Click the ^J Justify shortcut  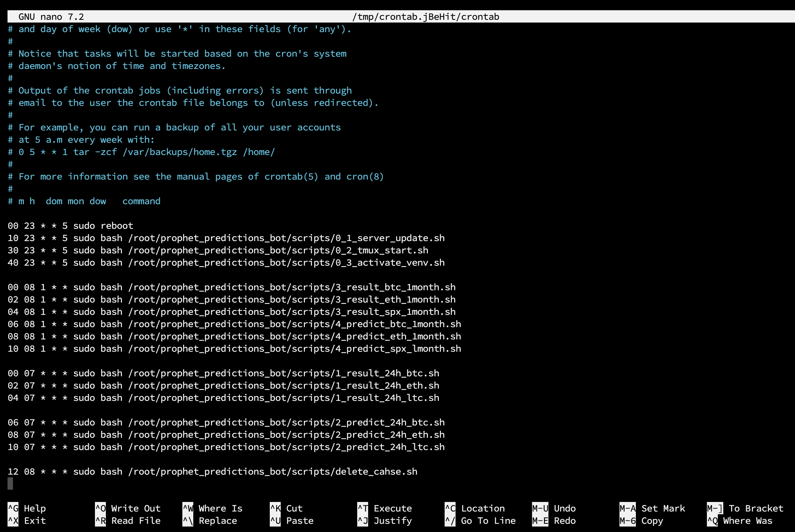point(385,521)
